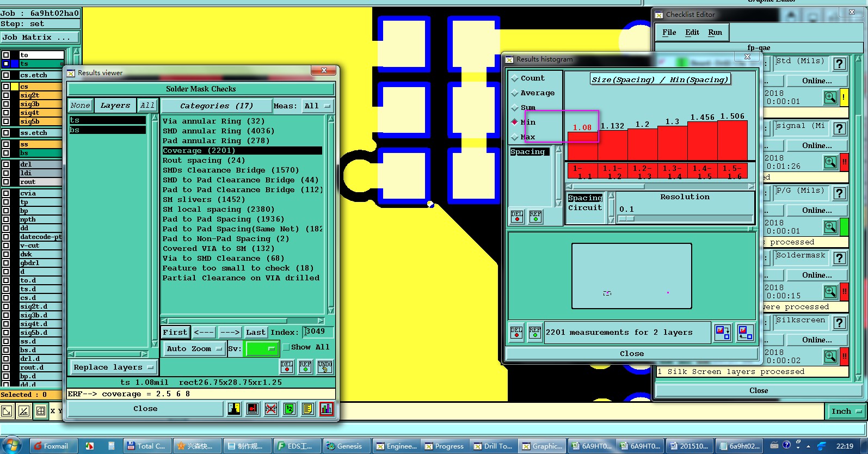The width and height of the screenshot is (868, 454).
Task: Open Meas All dropdown
Action: 318,106
